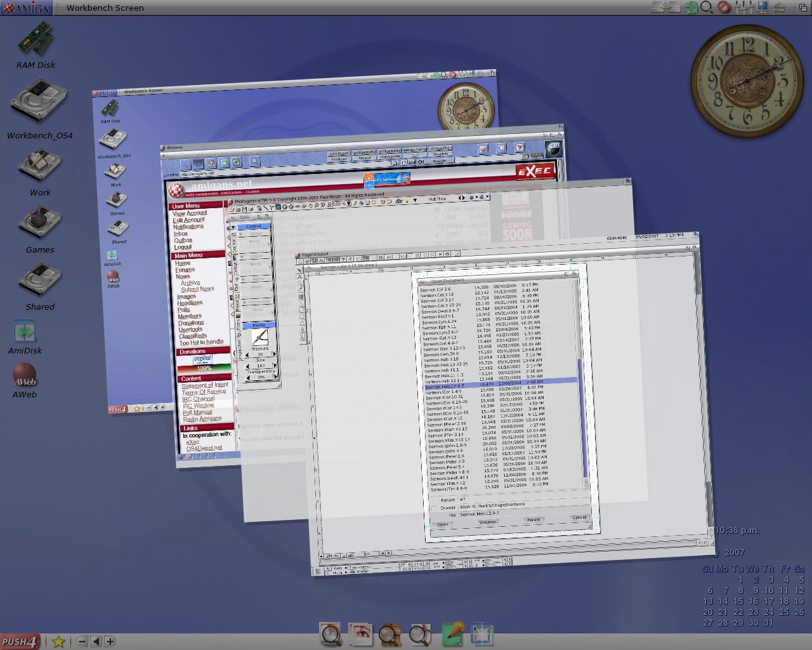812x650 pixels.
Task: Click the File name field in Open Document
Action: 523,513
